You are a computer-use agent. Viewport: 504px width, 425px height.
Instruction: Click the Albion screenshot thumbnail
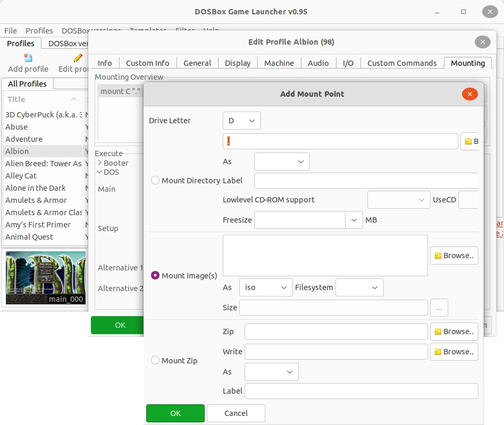tap(46, 278)
